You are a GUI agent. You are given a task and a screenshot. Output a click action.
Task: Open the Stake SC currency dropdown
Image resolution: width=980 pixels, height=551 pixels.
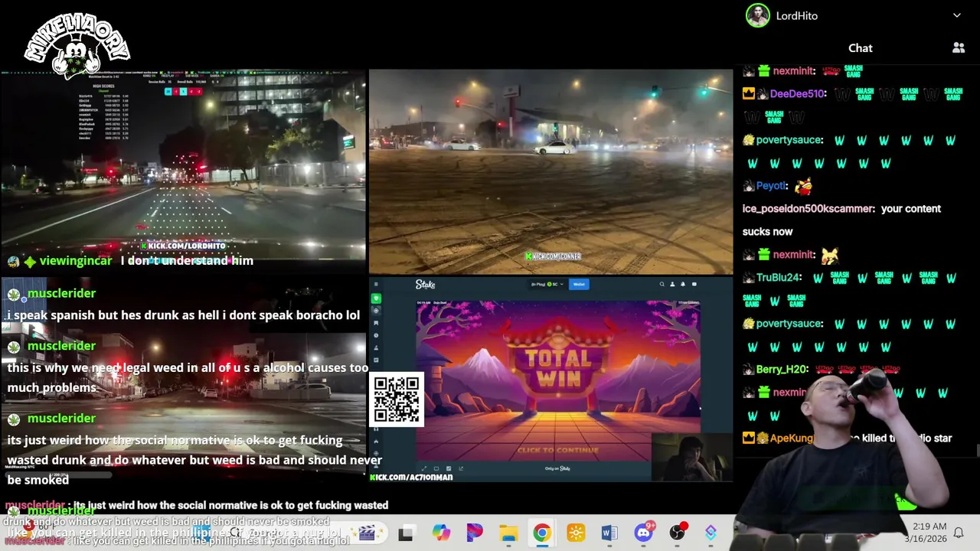548,284
